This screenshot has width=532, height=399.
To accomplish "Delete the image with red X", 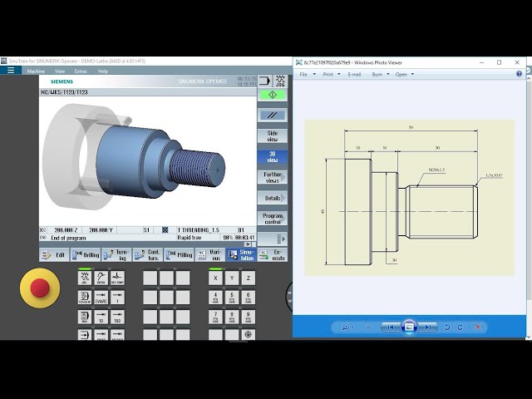I will tap(478, 327).
